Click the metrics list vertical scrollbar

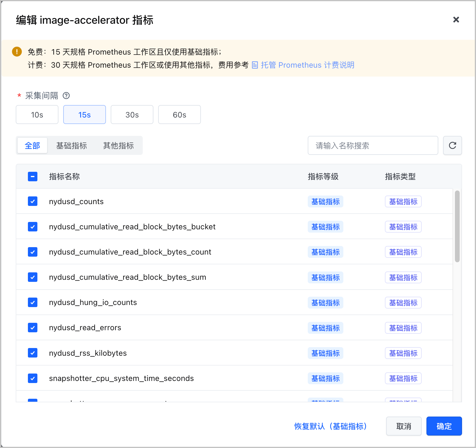pos(457,226)
